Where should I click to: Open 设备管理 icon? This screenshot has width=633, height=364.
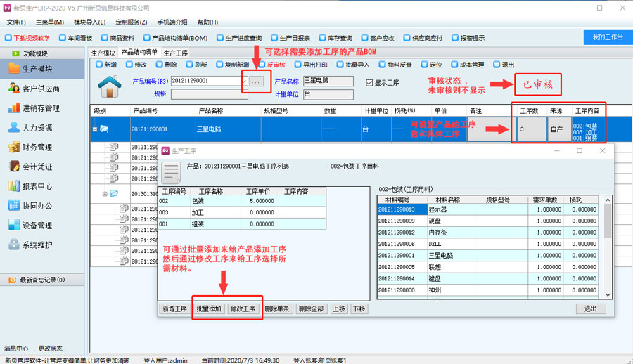[14, 225]
